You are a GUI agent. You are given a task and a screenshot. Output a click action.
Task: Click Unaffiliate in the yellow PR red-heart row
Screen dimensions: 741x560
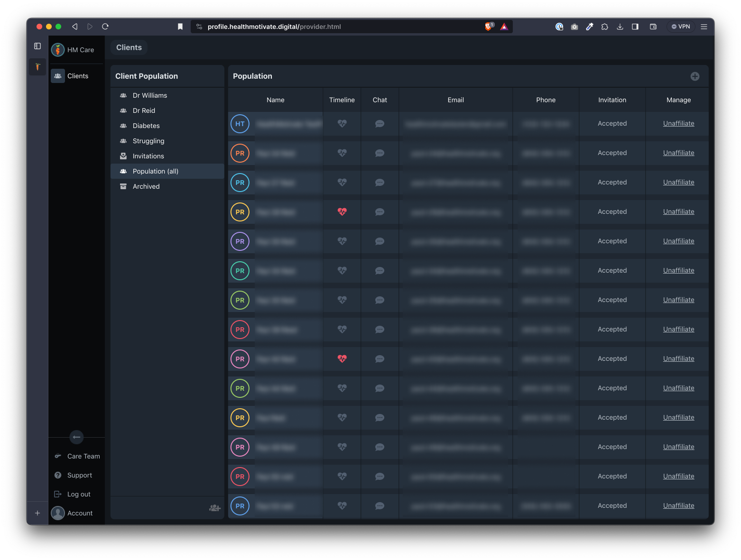(x=678, y=211)
